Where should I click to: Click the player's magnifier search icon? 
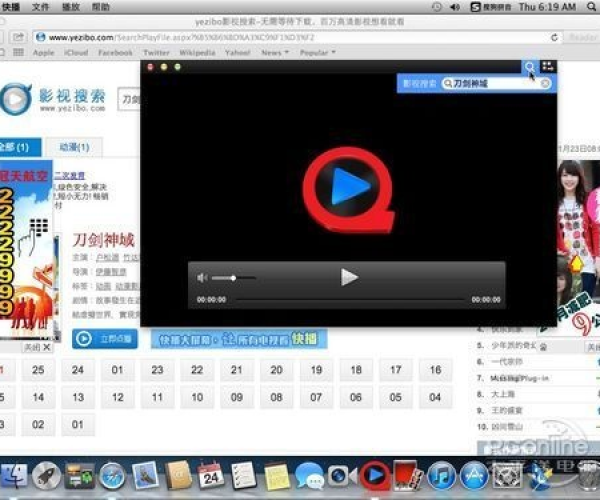pos(529,67)
